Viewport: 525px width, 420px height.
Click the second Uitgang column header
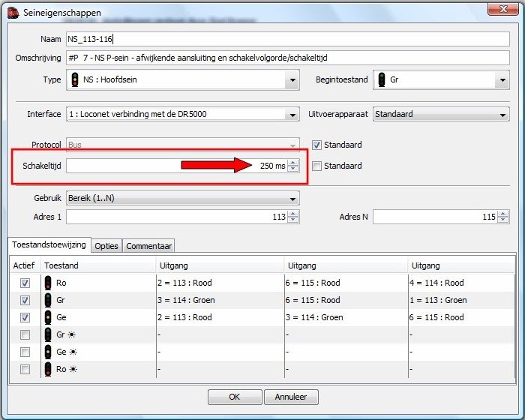[346, 265]
